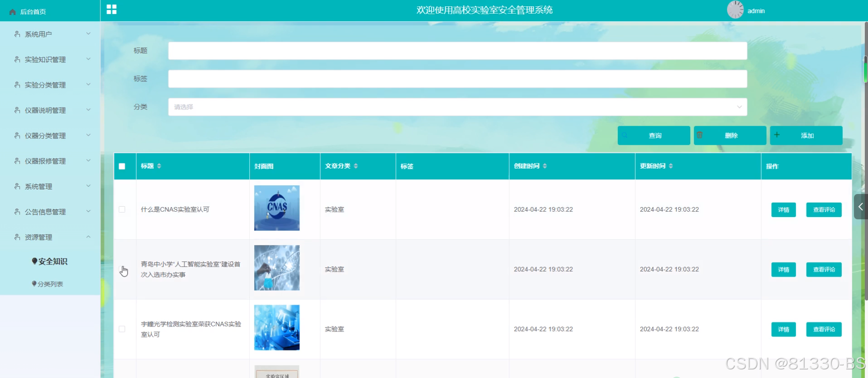Open 查看评论 for 青岛中小学 row
Screen dimensions: 868x378
824,269
